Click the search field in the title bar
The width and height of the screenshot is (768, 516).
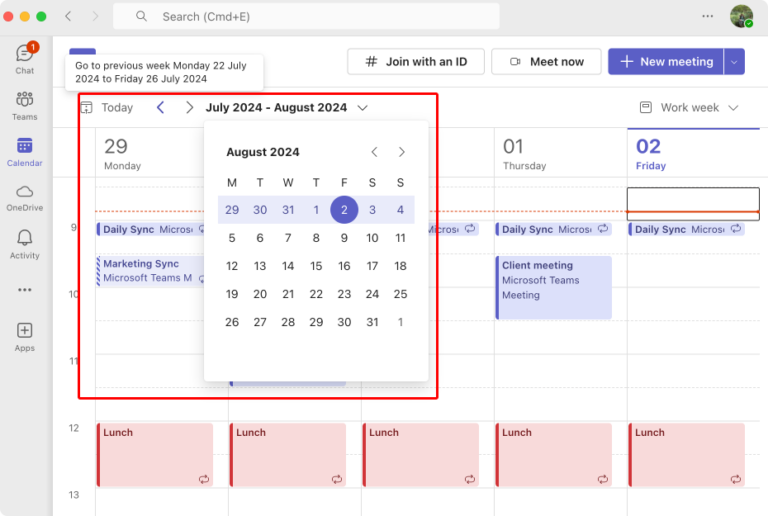point(305,16)
